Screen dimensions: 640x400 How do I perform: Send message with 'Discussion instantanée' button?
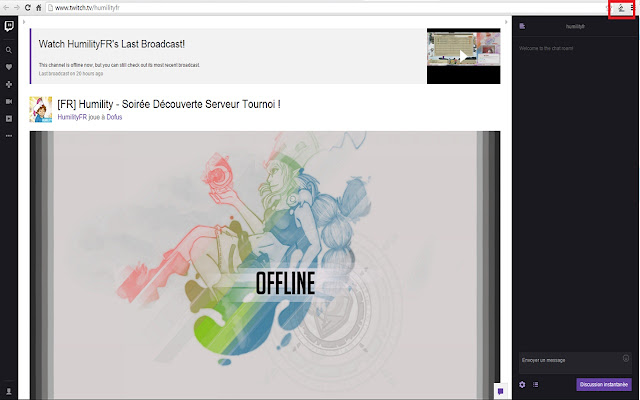[x=604, y=384]
